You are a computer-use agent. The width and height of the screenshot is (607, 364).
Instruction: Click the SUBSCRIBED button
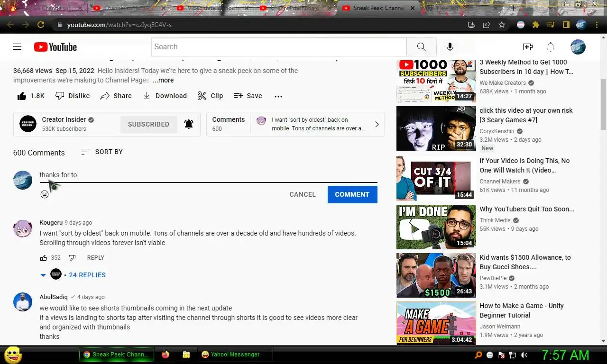click(x=148, y=124)
